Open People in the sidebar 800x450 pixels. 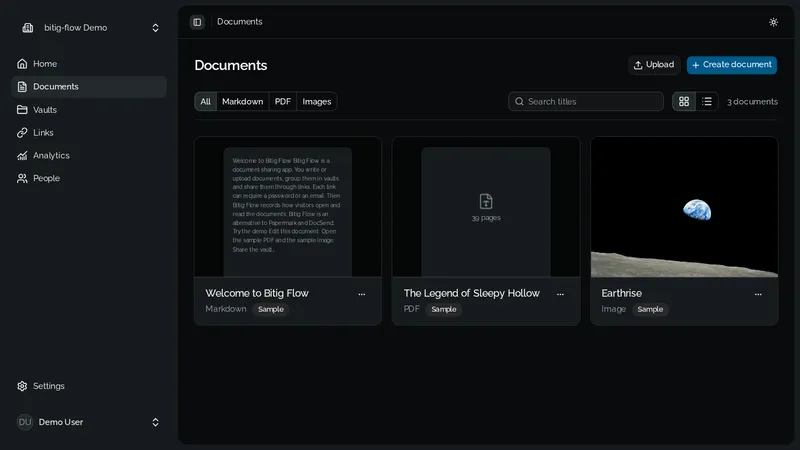tap(88, 178)
